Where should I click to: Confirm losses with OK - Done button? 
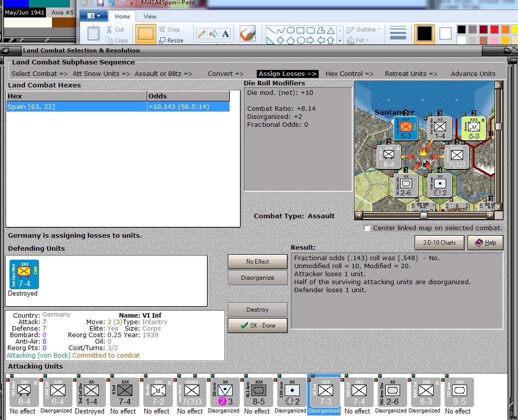coord(258,326)
